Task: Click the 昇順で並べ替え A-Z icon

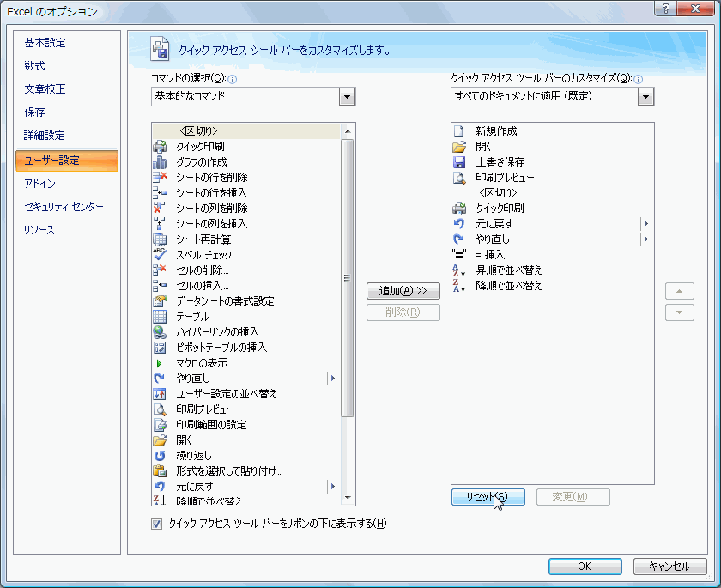Action: 459,270
